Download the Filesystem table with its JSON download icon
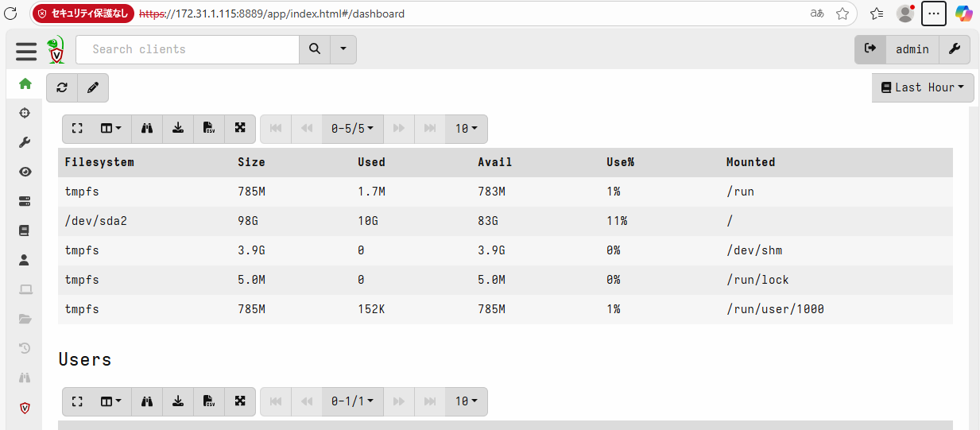Image resolution: width=980 pixels, height=430 pixels. click(178, 129)
